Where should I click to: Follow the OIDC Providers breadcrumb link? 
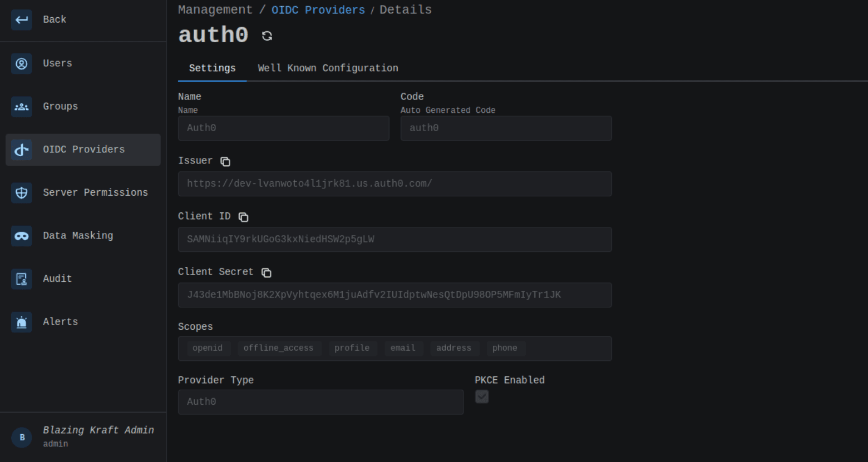point(318,11)
